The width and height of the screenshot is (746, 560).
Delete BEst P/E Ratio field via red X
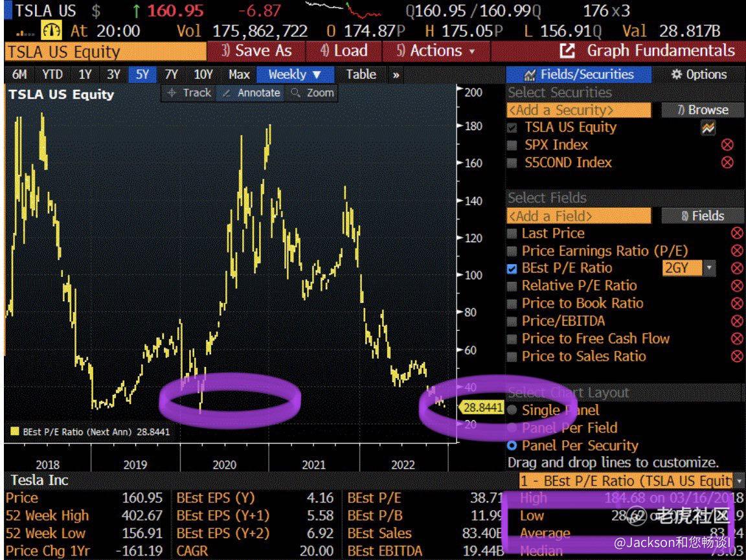click(x=737, y=268)
